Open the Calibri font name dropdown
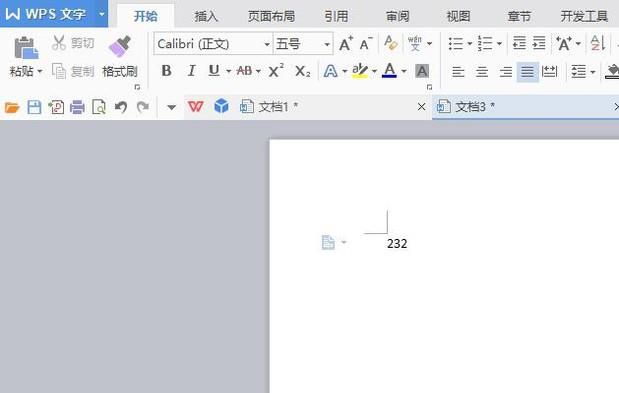The width and height of the screenshot is (619, 393). point(267,44)
